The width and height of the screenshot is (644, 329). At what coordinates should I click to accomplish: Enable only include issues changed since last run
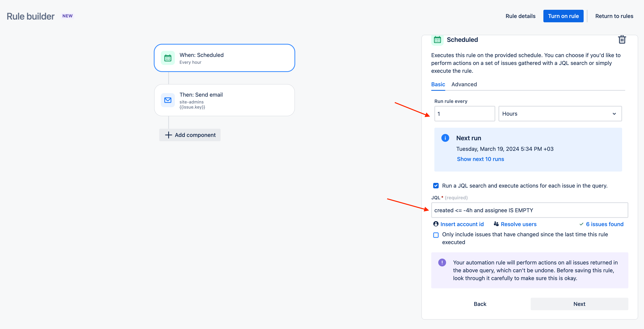pos(436,235)
